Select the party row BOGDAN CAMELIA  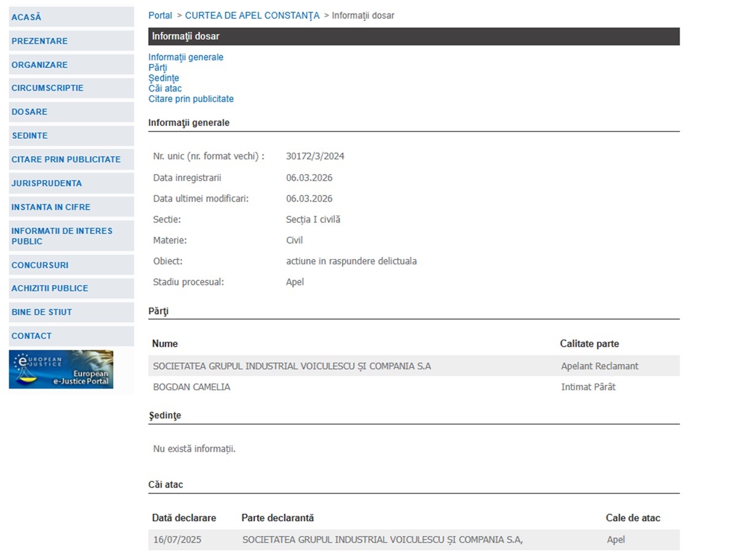pyautogui.click(x=414, y=387)
